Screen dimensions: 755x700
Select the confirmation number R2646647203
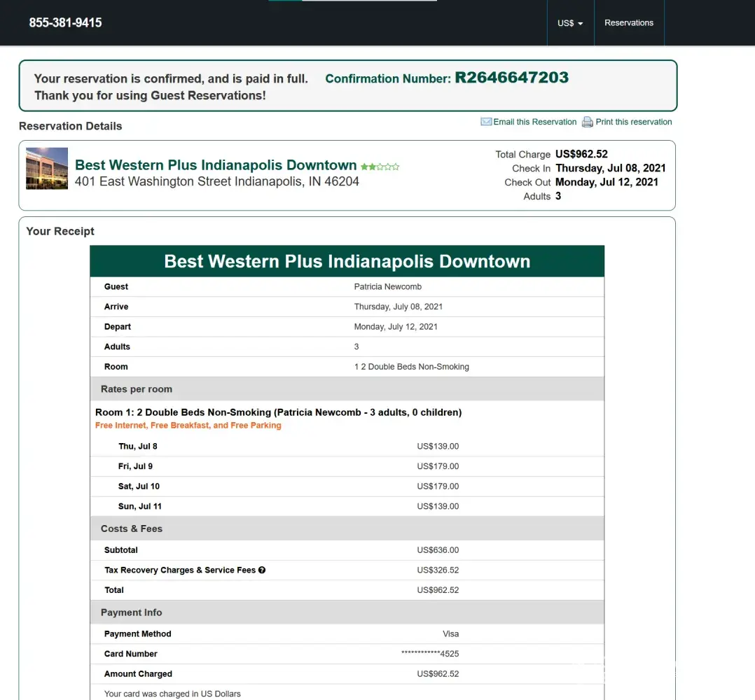[x=511, y=78]
